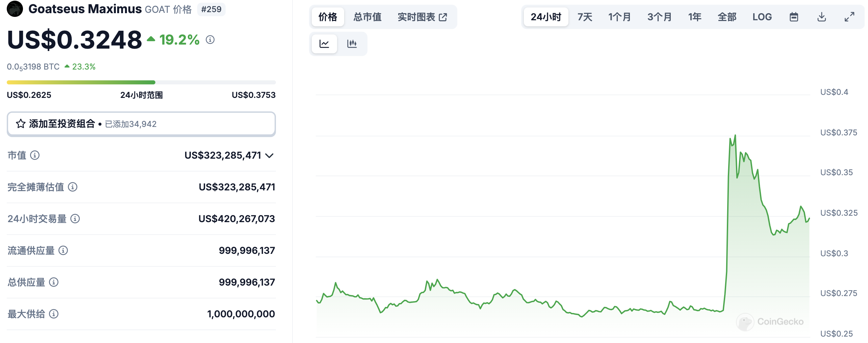Click the 24h high US$0.3753
The image size is (868, 343).
point(254,95)
